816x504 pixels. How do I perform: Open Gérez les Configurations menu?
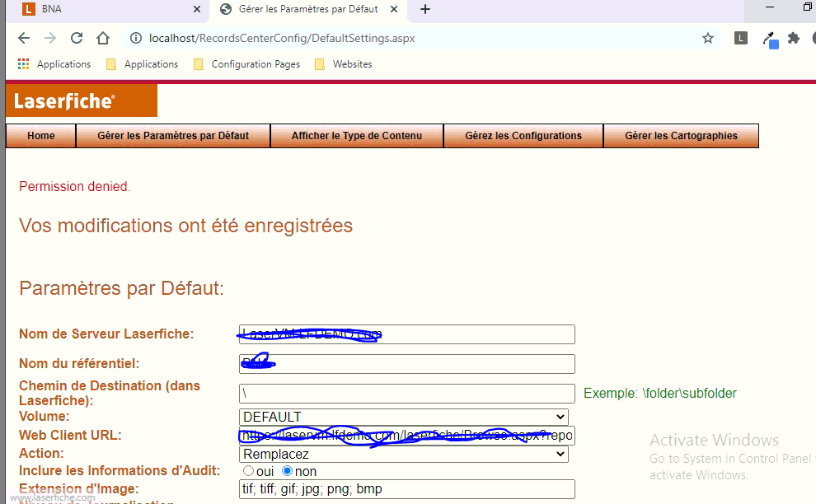point(523,136)
